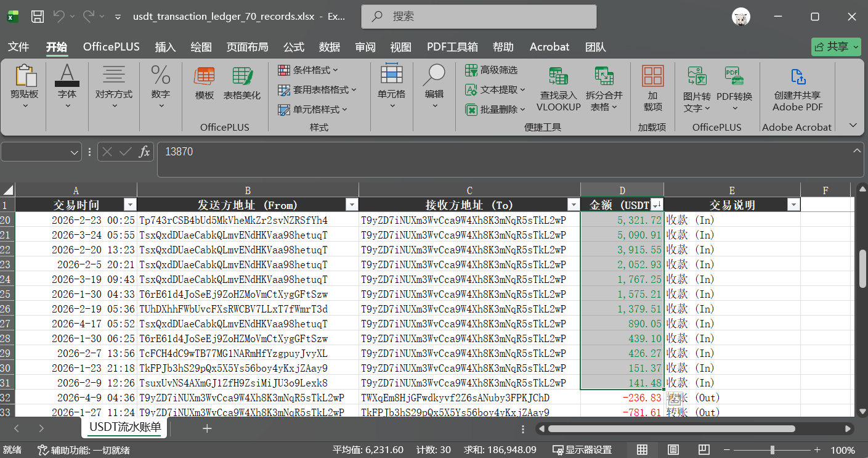
Task: Open the PDF工具箱 tab
Action: tap(452, 47)
